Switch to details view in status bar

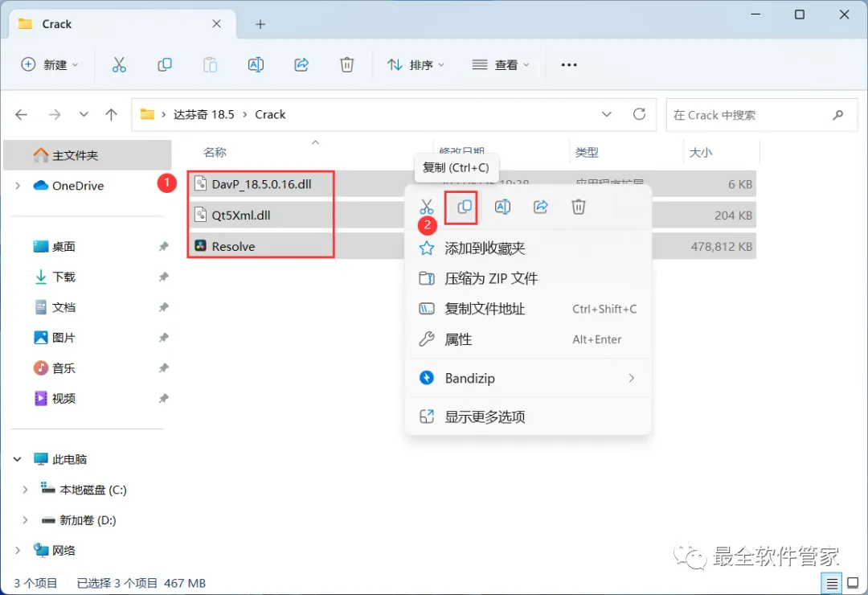point(832,584)
